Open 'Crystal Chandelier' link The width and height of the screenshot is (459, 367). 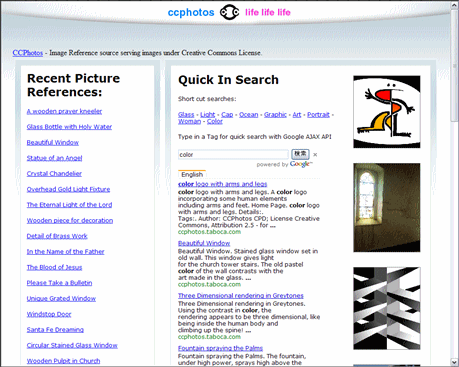click(54, 174)
